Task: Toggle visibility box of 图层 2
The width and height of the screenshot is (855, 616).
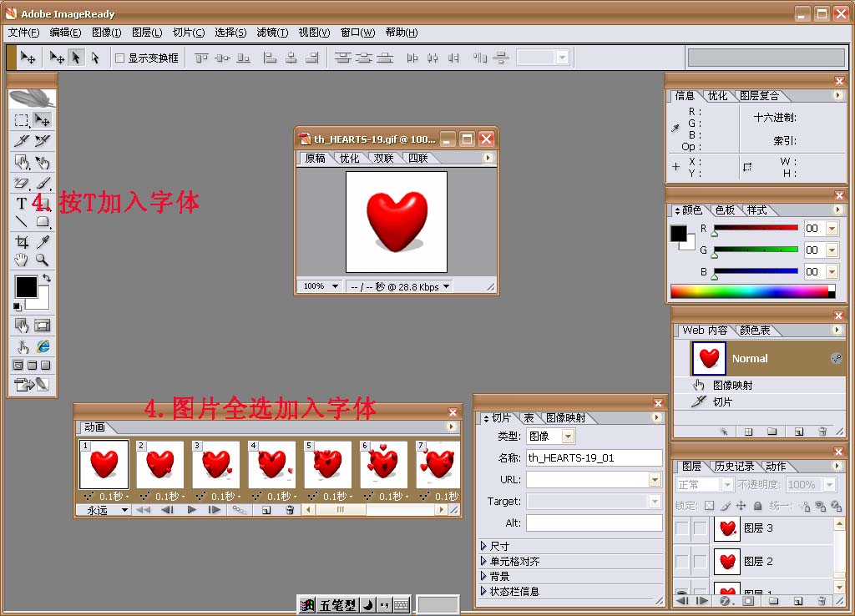Action: tap(681, 561)
